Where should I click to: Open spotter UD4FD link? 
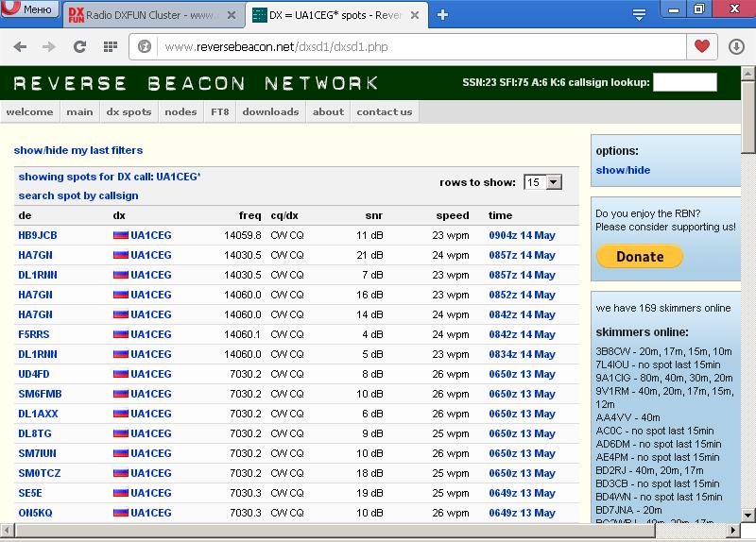tap(34, 374)
